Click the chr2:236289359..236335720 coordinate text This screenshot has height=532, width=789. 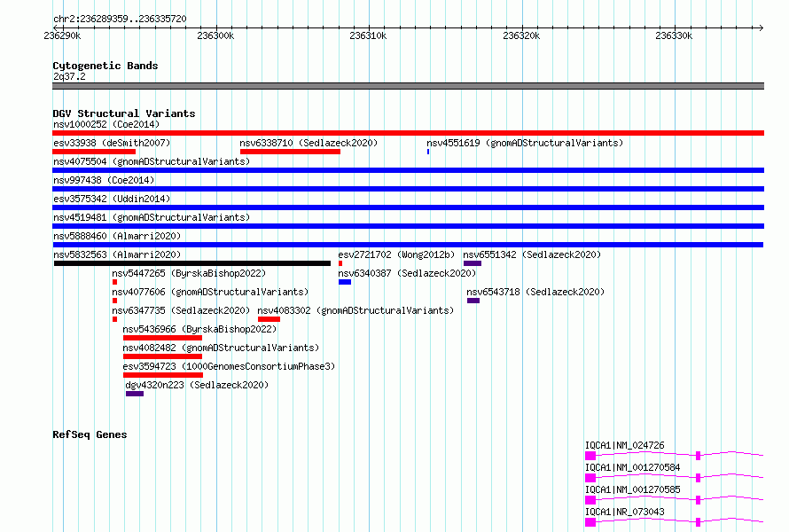[x=120, y=19]
